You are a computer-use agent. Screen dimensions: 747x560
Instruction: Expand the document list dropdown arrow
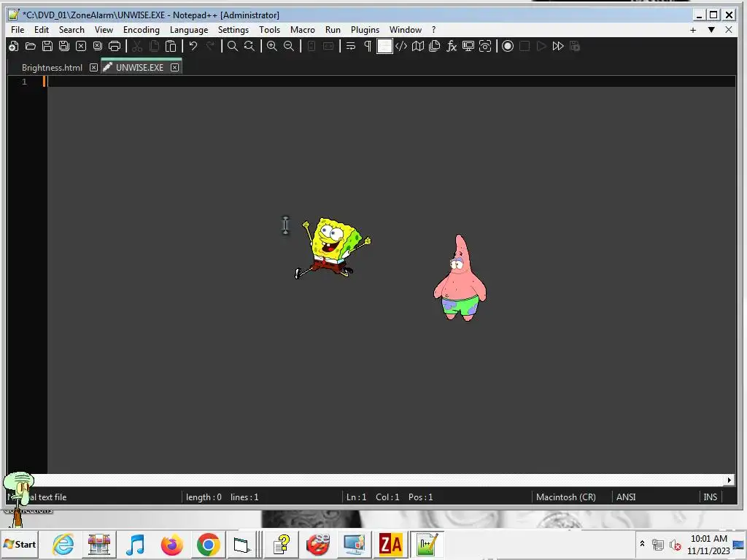pos(711,30)
